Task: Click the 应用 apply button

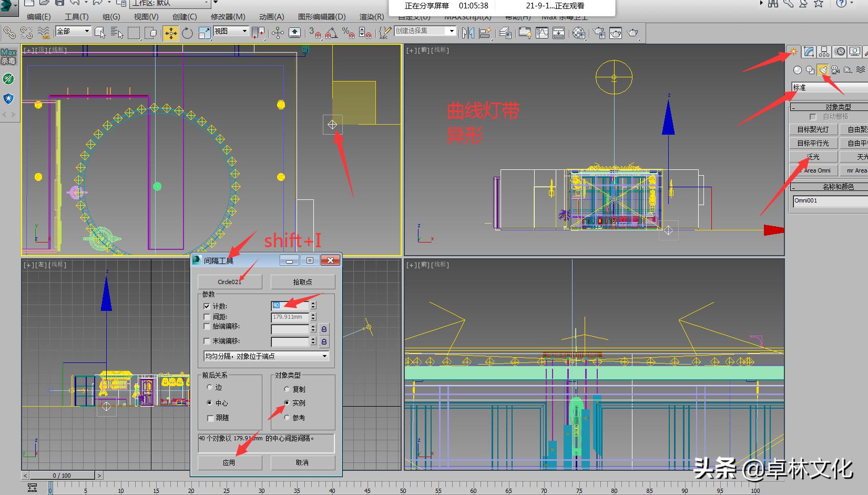Action: pyautogui.click(x=229, y=462)
